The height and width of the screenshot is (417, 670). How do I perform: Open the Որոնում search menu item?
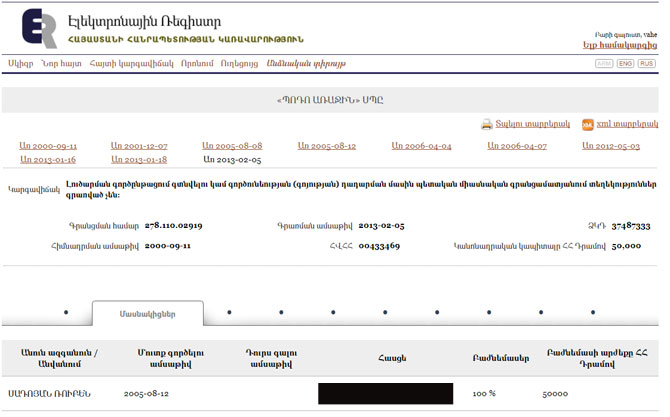tap(197, 64)
